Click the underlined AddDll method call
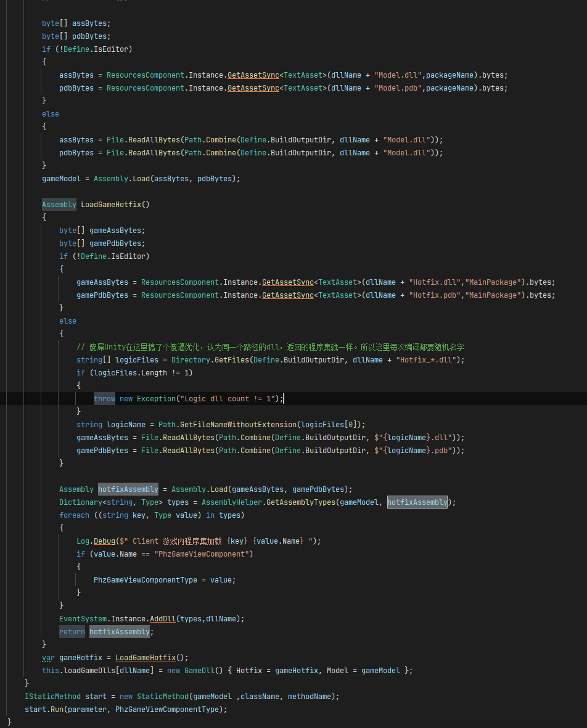 click(x=163, y=619)
